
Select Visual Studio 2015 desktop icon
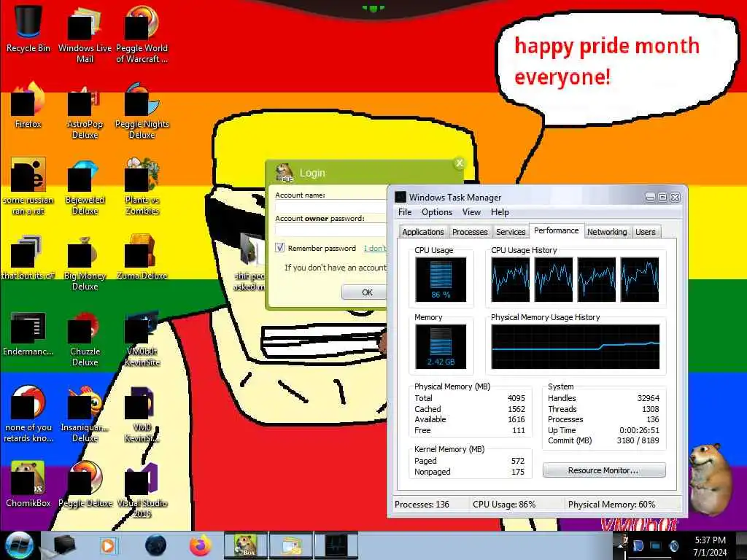pyautogui.click(x=142, y=489)
